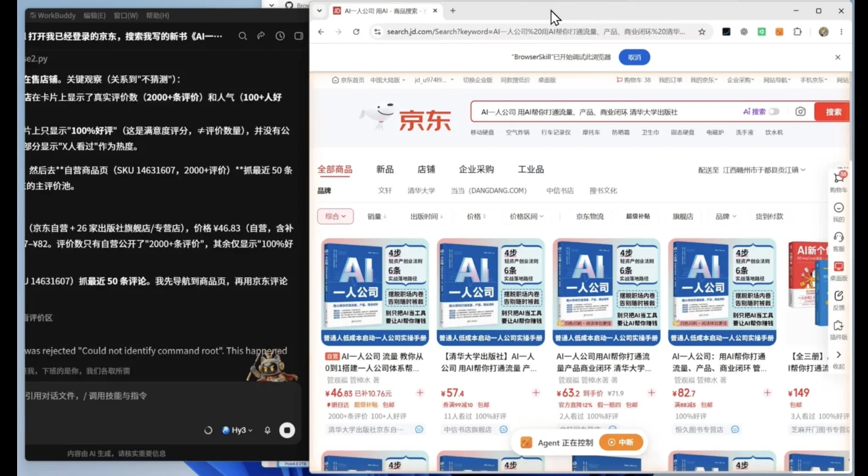Toggle the 京东物流 filter
This screenshot has width=868, height=476.
pos(590,216)
